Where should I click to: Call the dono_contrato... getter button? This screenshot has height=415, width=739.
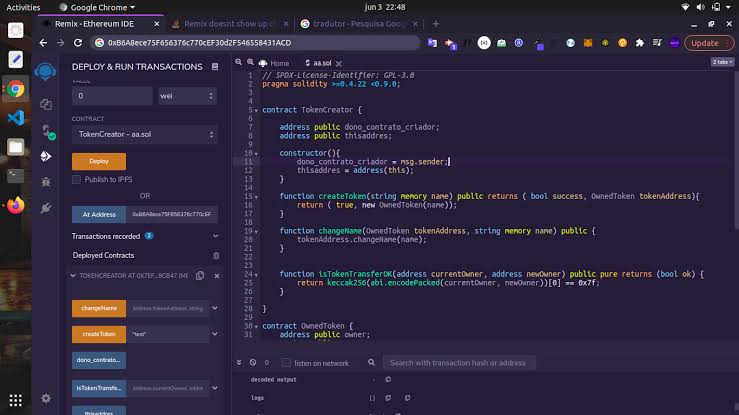[99, 360]
